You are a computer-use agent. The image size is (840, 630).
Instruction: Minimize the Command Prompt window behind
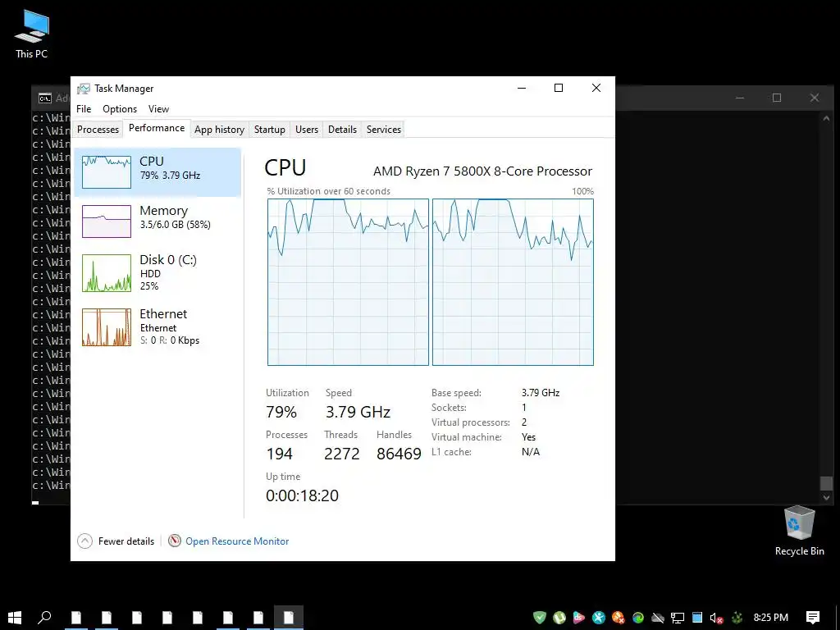click(740, 98)
